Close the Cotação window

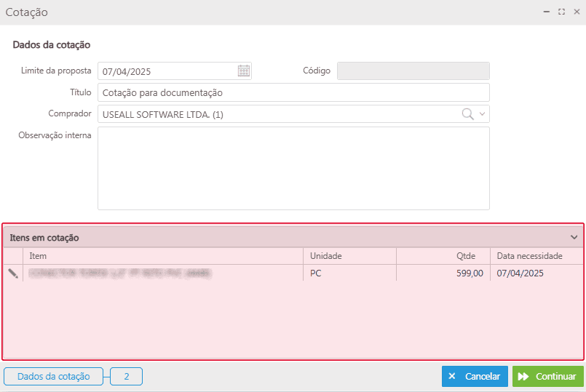pyautogui.click(x=577, y=12)
